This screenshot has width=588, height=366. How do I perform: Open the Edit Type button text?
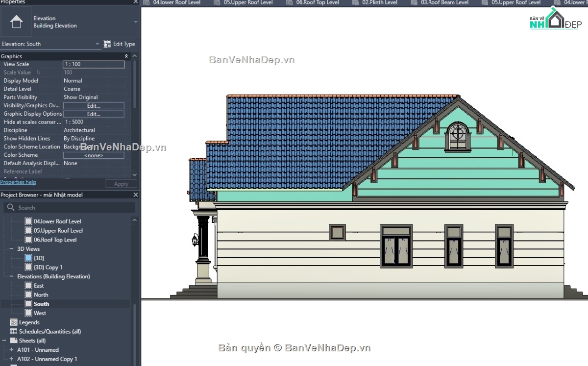[x=124, y=44]
